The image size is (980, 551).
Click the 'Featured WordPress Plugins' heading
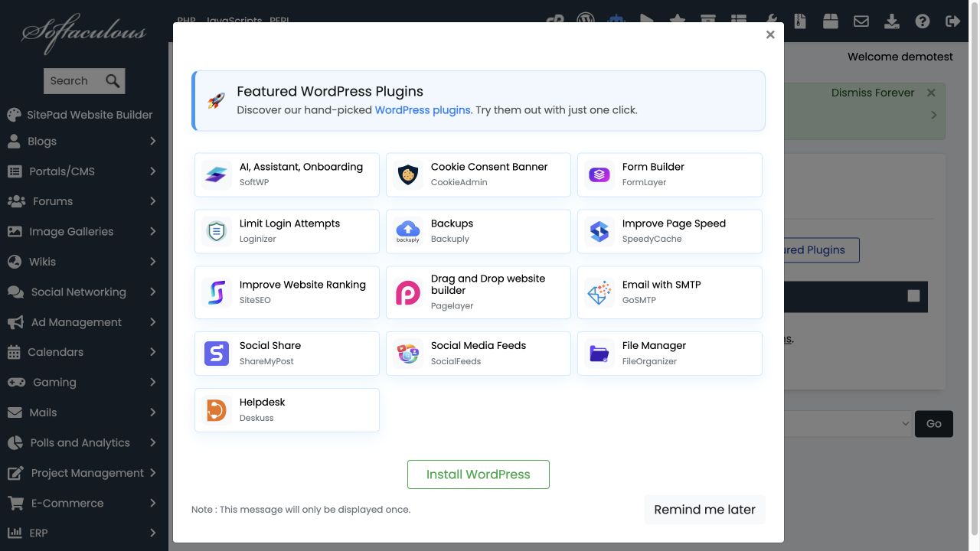[x=330, y=91]
